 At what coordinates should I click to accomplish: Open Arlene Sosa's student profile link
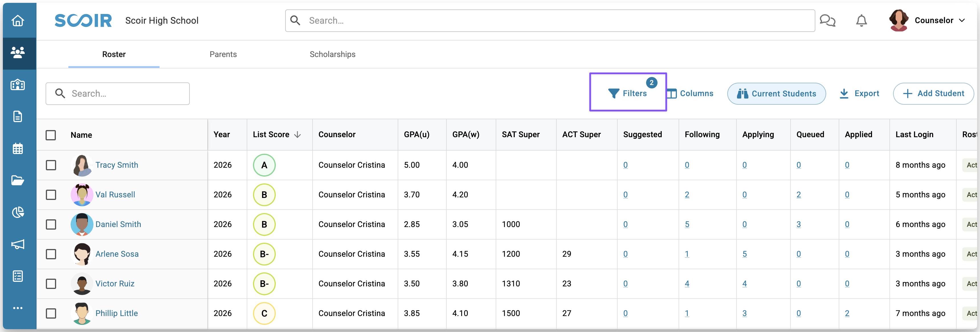point(117,254)
